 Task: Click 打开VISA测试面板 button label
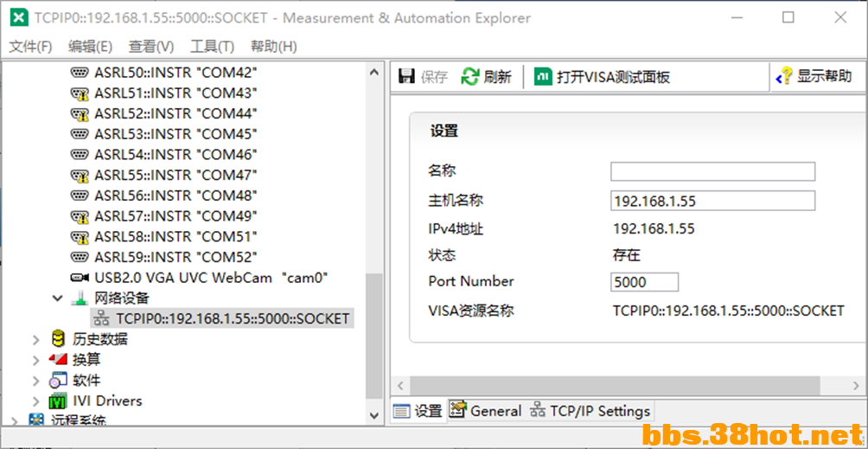click(x=613, y=76)
